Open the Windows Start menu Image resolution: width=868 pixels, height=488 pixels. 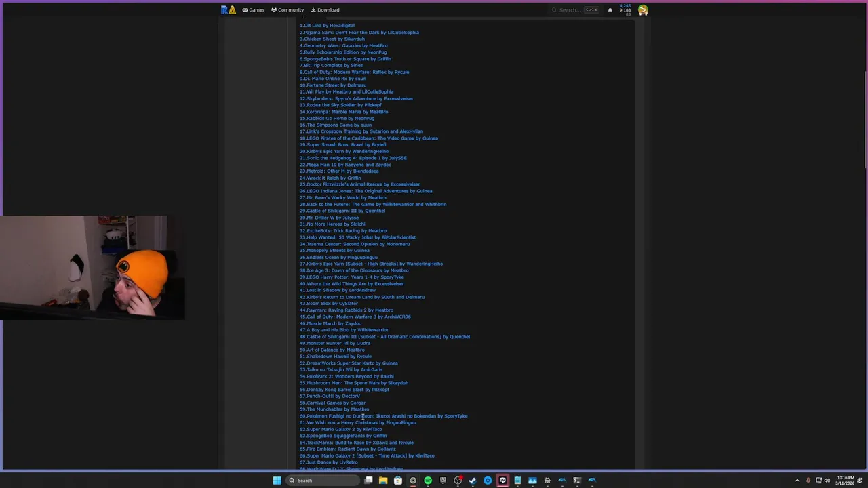point(277,481)
